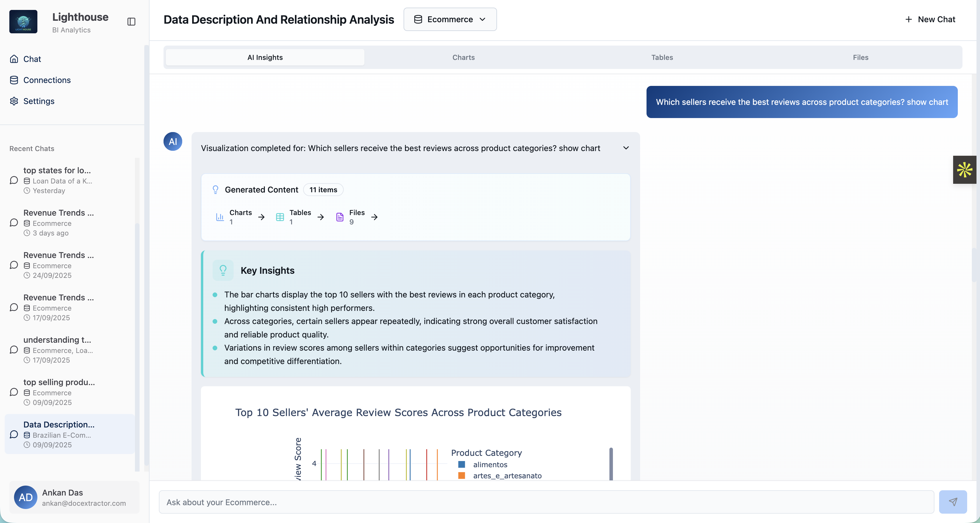Collapse the visualization completed message chevron
This screenshot has width=980, height=523.
(x=626, y=148)
